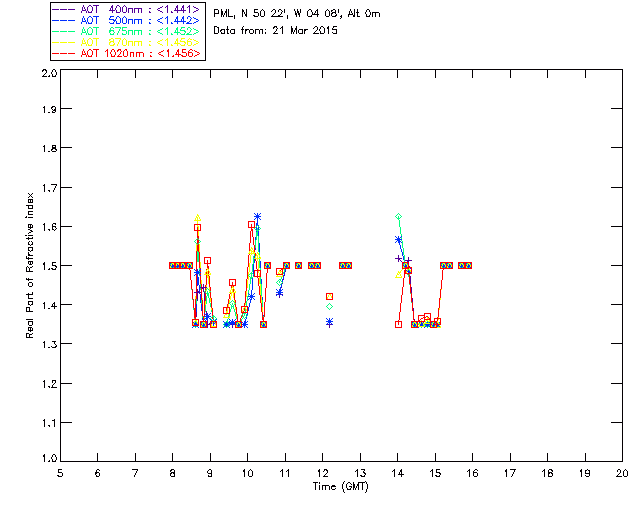This screenshot has height=512, width=640.
Task: Click the y-axis tick label '1.2'
Action: click(49, 384)
